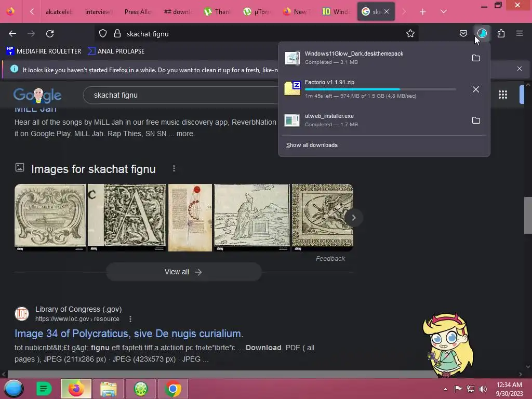
Task: Switch to the Windows 10 themes tab
Action: tap(336, 12)
